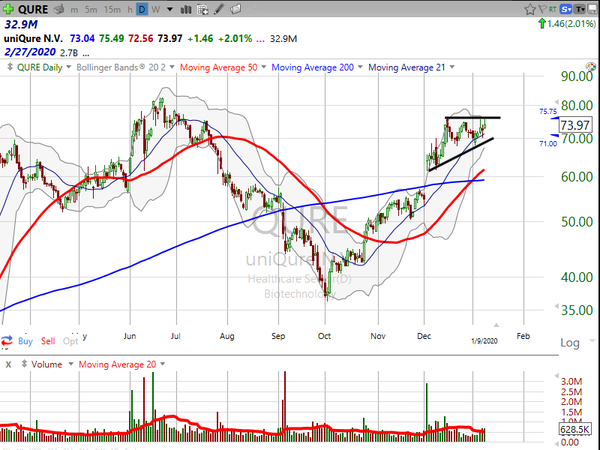Expand Moving Average 21 menu
This screenshot has height=450, width=600.
tap(452, 67)
